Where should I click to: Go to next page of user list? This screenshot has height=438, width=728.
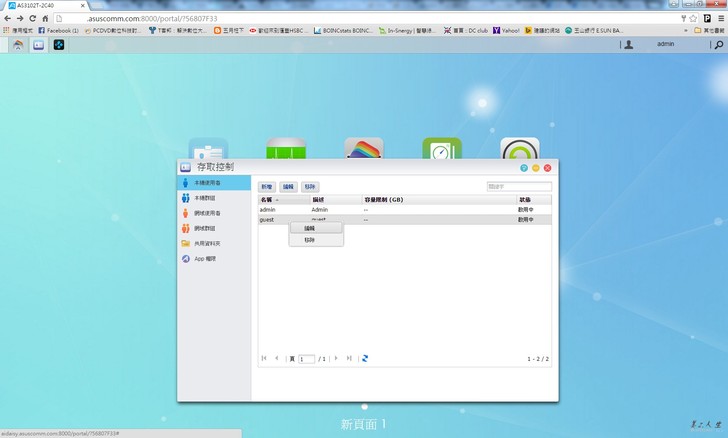pos(336,358)
